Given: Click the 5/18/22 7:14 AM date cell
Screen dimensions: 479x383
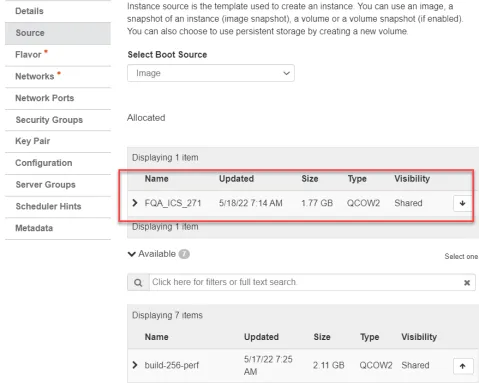Looking at the screenshot, I should point(251,203).
